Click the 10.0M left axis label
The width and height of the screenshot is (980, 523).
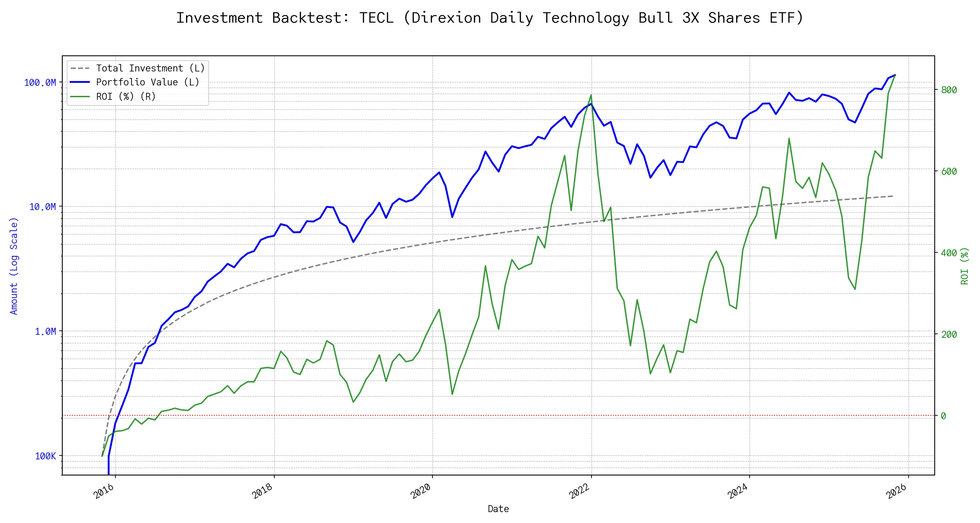(x=42, y=207)
